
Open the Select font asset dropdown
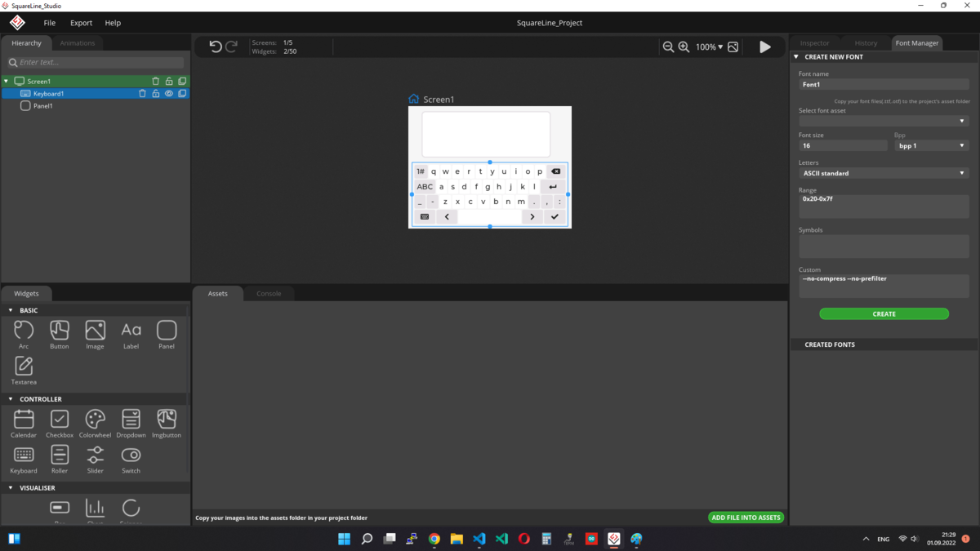884,121
